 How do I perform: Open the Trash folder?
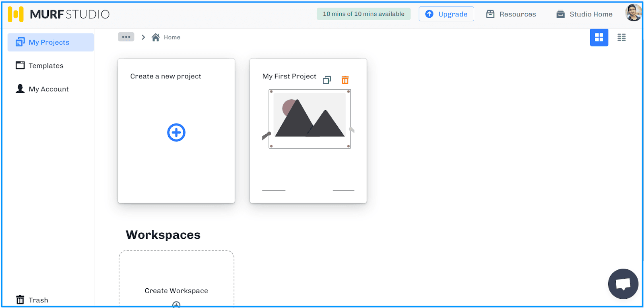[x=38, y=300]
